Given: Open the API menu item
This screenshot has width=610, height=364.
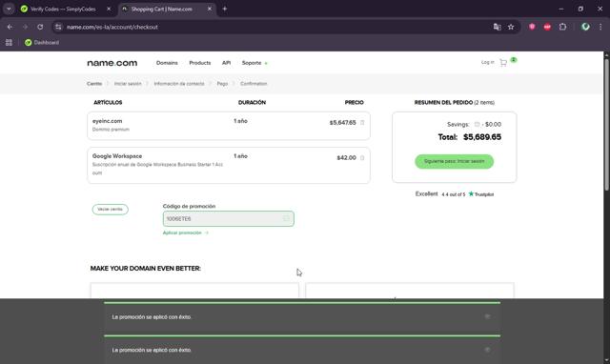Looking at the screenshot, I should coord(227,63).
